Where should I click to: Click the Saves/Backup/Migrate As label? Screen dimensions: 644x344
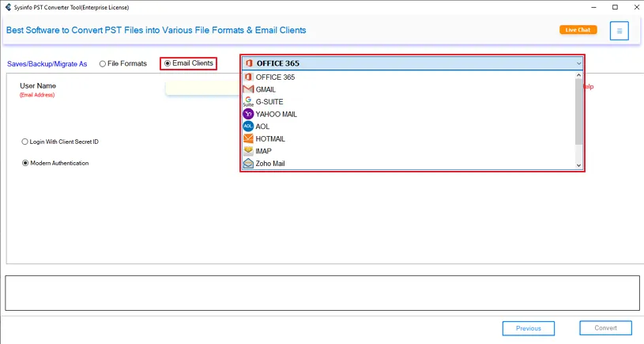coord(47,64)
